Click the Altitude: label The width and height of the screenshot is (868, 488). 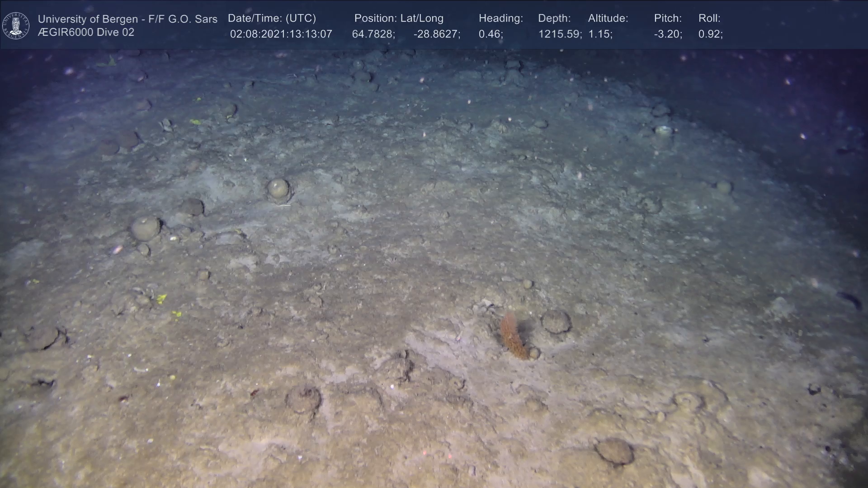608,19
